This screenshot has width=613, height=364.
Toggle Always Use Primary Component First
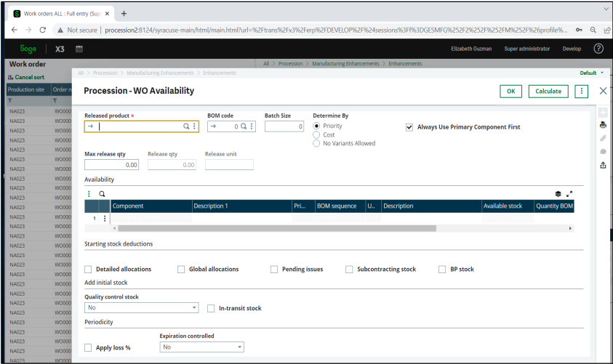pyautogui.click(x=409, y=127)
